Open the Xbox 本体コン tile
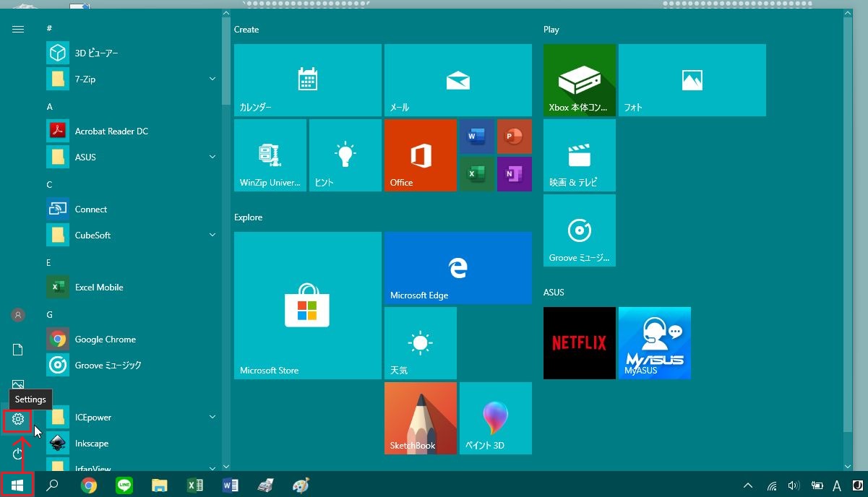 pyautogui.click(x=580, y=80)
